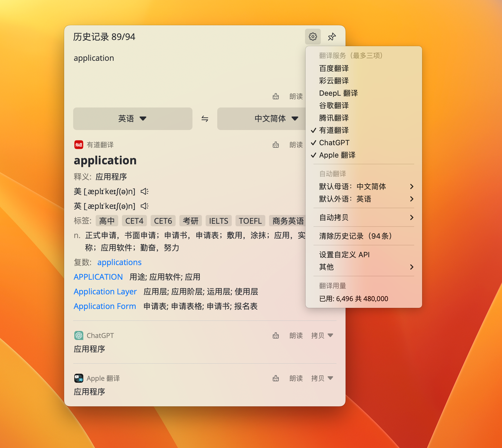
Task: Open the settings gear icon
Action: coord(313,37)
